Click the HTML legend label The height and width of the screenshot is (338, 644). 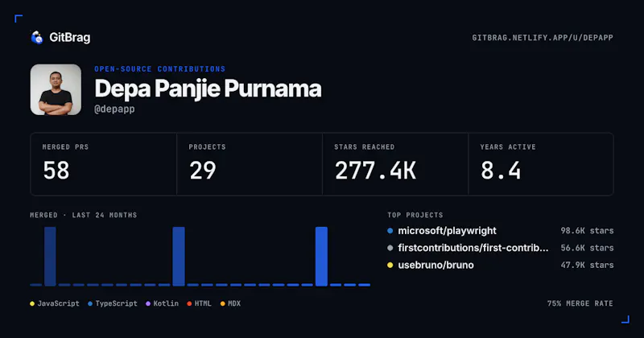(203, 303)
